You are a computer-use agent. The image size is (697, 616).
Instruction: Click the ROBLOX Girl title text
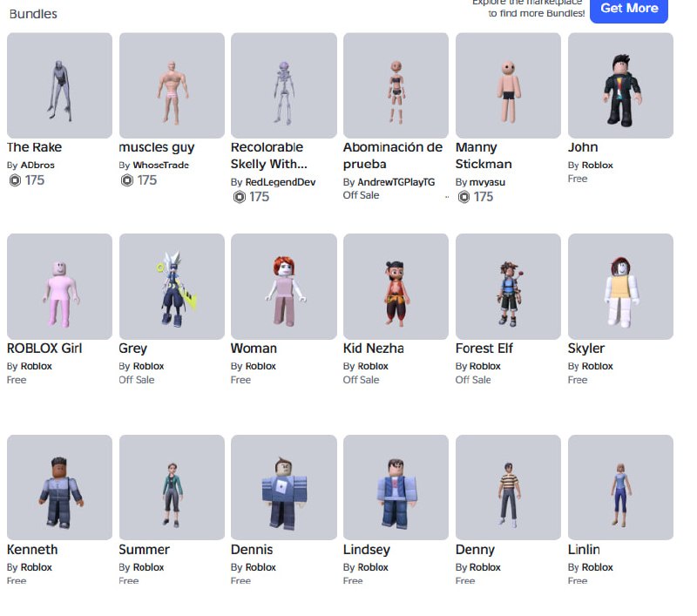click(x=44, y=349)
